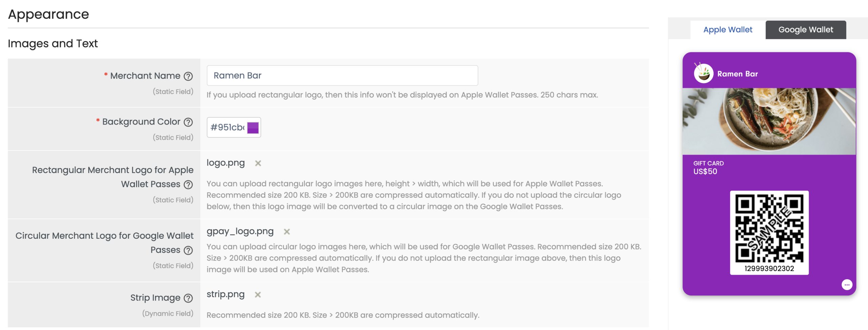Image resolution: width=868 pixels, height=330 pixels.
Task: Click the ramen strip image in preview
Action: click(769, 121)
